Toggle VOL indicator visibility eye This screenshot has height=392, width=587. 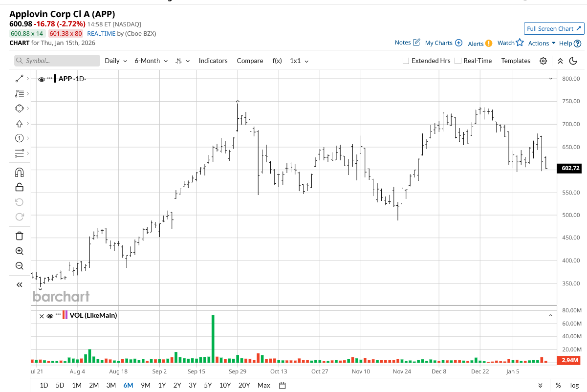[49, 316]
